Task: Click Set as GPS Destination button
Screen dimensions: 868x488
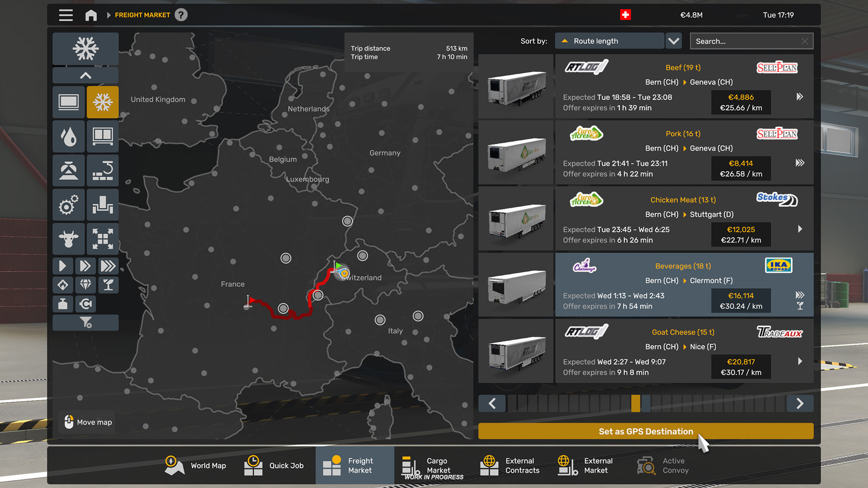Action: point(646,431)
